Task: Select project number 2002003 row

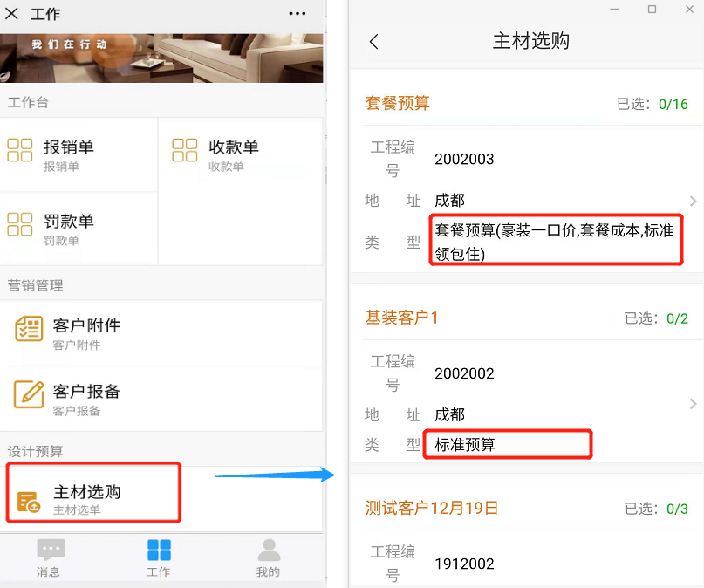Action: (x=464, y=159)
